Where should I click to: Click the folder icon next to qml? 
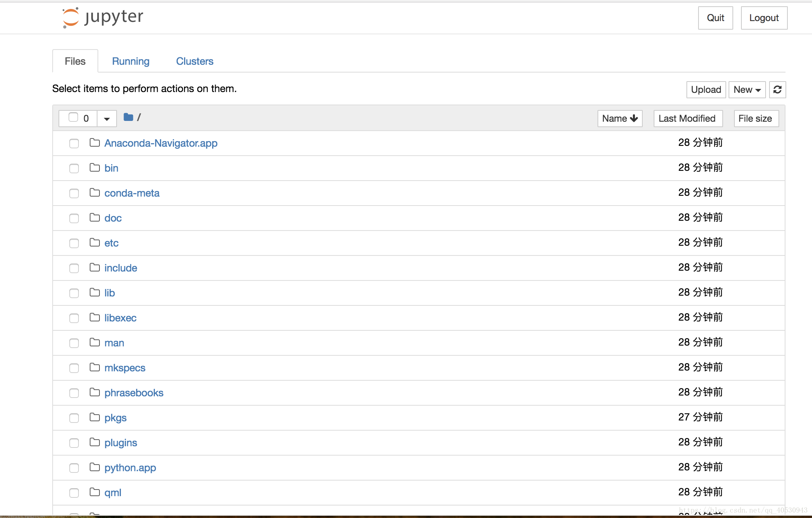[x=95, y=492]
